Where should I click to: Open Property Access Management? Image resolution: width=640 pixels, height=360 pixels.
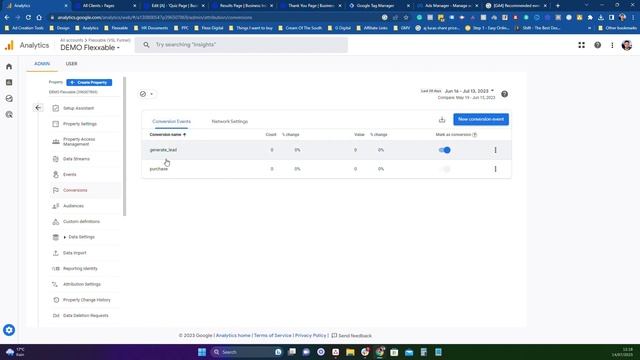(79, 142)
